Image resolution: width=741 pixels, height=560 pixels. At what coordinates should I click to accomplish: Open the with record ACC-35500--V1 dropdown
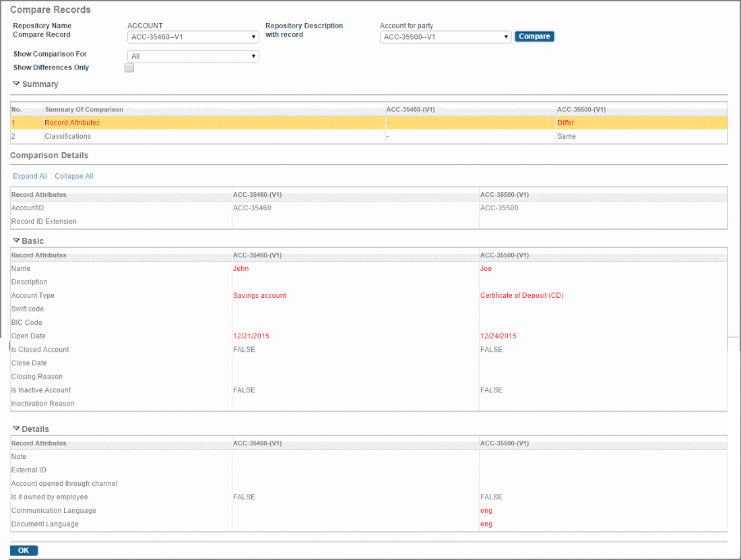(x=445, y=37)
